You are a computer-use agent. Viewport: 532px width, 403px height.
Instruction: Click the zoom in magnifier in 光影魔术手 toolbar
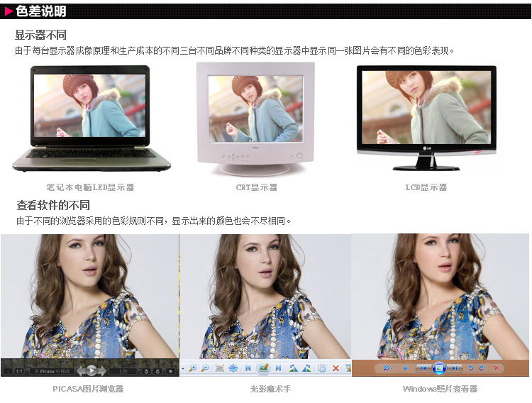(193, 368)
